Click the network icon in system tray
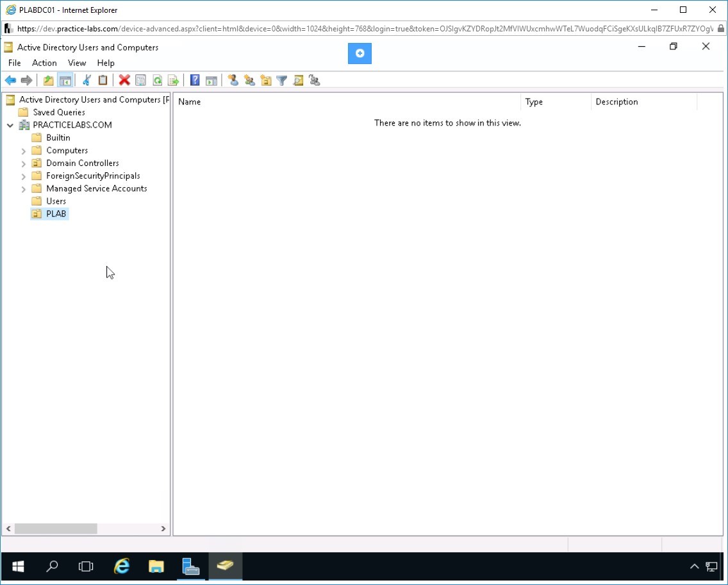Screen dimensions: 728x585 pos(712,566)
